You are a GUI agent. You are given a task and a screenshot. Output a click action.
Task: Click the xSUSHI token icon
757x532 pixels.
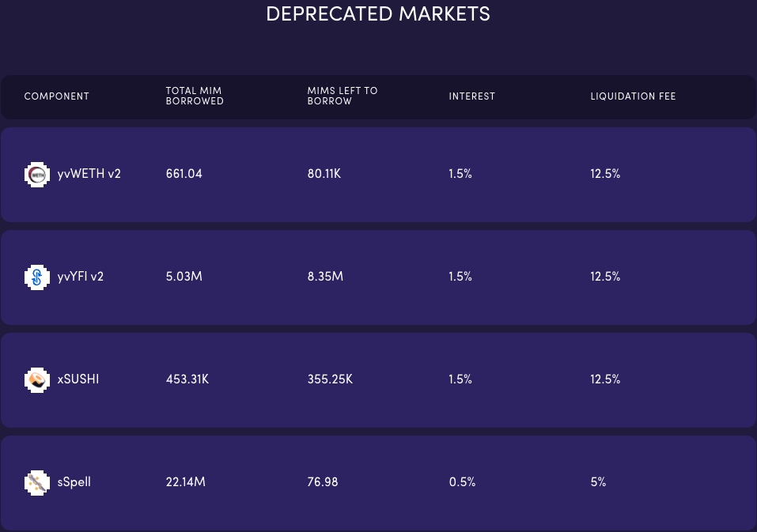click(x=37, y=379)
